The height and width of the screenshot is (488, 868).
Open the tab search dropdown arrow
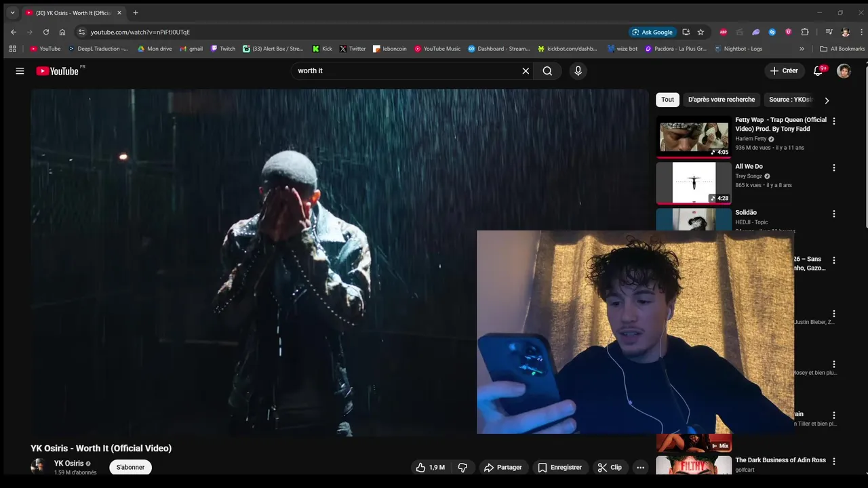point(12,12)
